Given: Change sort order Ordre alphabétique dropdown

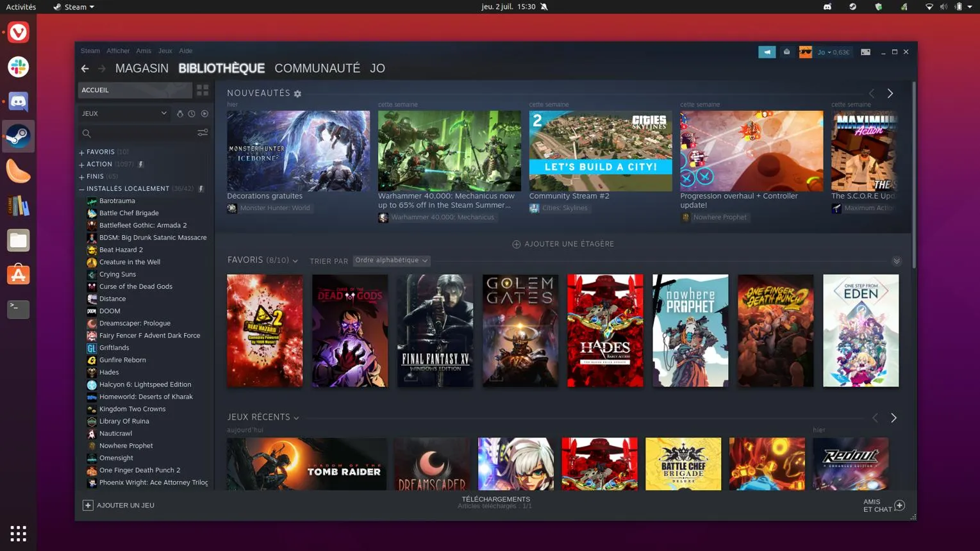Looking at the screenshot, I should [x=392, y=260].
